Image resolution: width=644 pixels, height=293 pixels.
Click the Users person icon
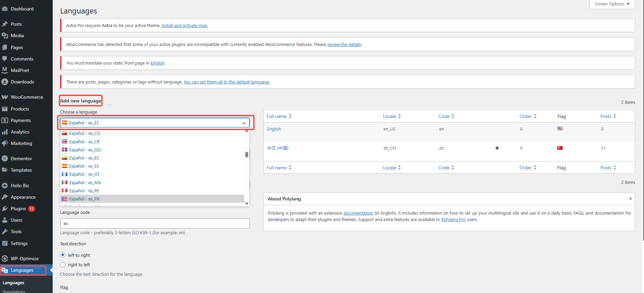(5, 220)
